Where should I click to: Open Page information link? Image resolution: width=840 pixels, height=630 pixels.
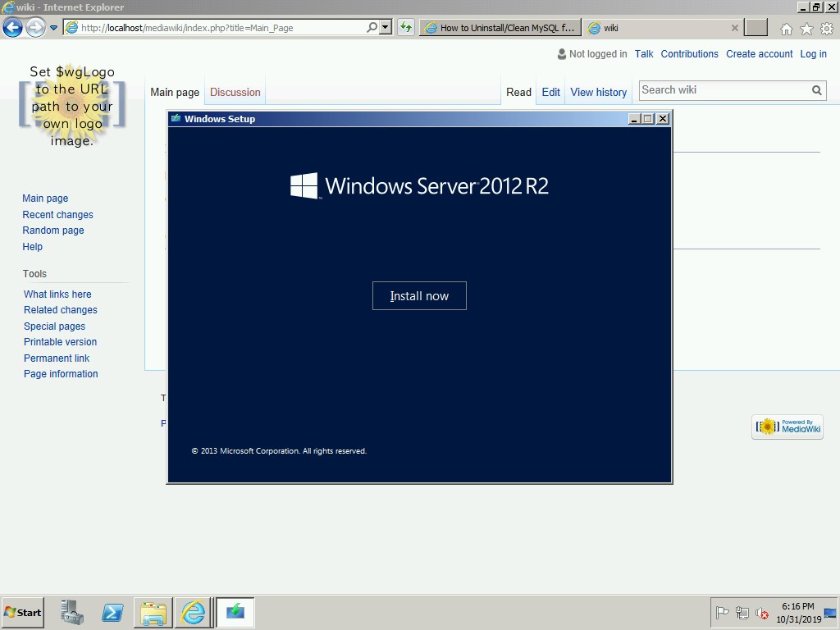tap(61, 374)
